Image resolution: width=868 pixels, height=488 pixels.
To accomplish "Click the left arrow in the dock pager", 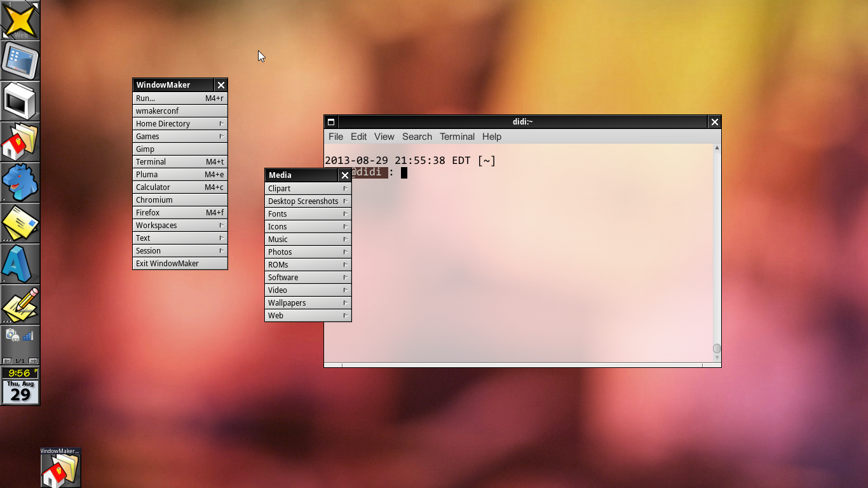I will [7, 361].
